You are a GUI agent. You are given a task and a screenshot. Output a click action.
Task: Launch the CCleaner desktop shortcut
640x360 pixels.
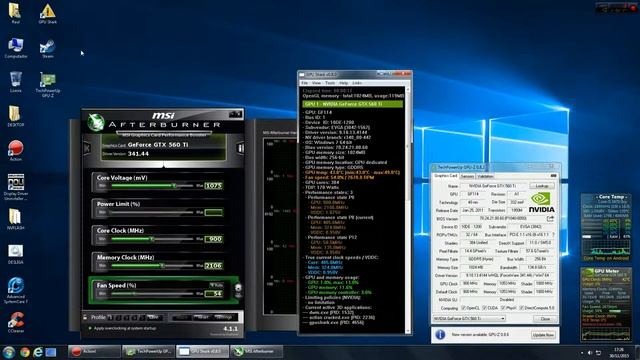16,322
